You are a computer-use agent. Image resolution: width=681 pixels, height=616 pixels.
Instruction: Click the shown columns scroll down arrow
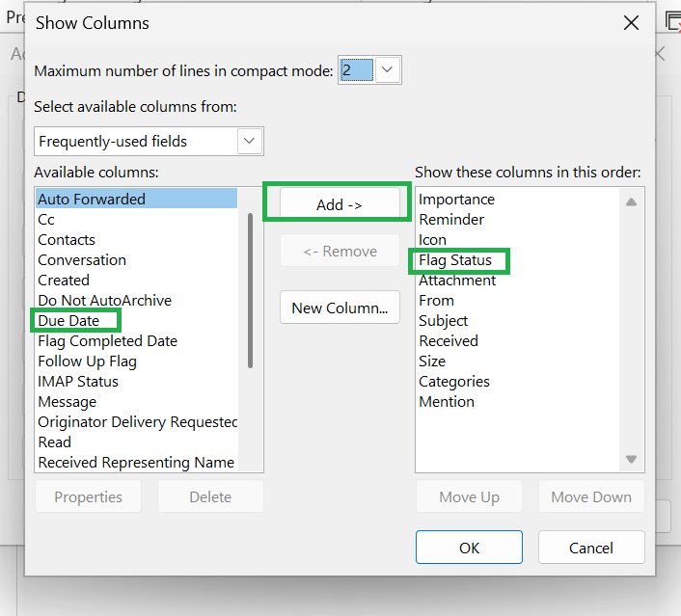pyautogui.click(x=631, y=459)
